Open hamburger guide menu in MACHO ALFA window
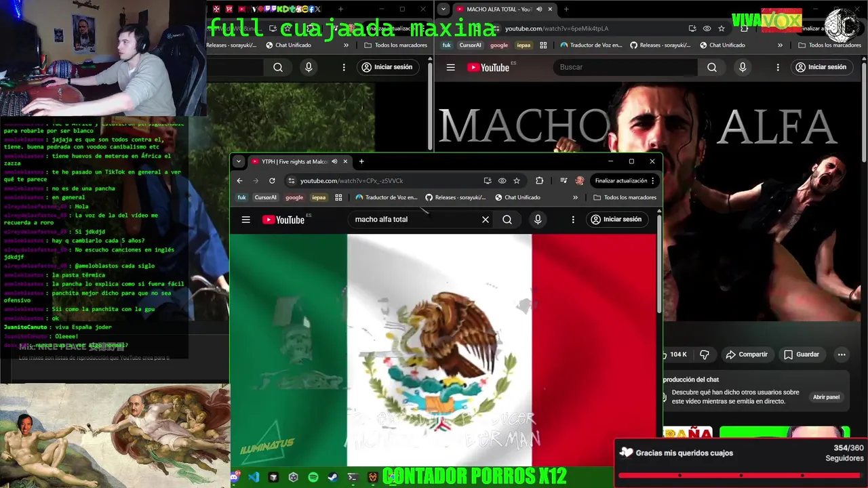Image resolution: width=868 pixels, height=488 pixels. pos(450,67)
